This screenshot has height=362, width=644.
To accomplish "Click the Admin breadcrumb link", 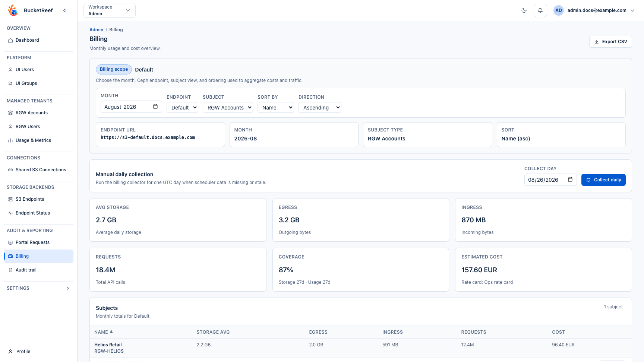I will point(96,30).
